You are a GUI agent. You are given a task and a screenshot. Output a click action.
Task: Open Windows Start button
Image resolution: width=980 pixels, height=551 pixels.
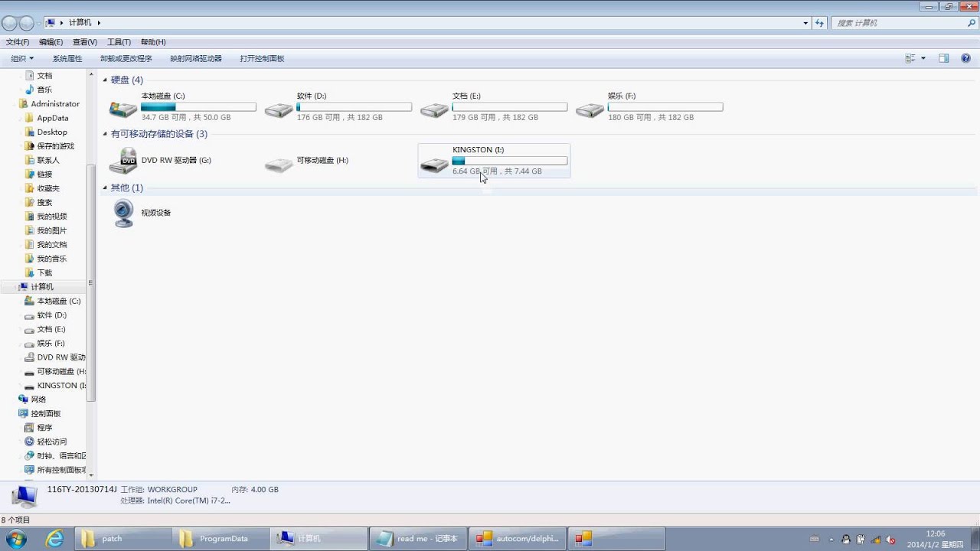(15, 539)
